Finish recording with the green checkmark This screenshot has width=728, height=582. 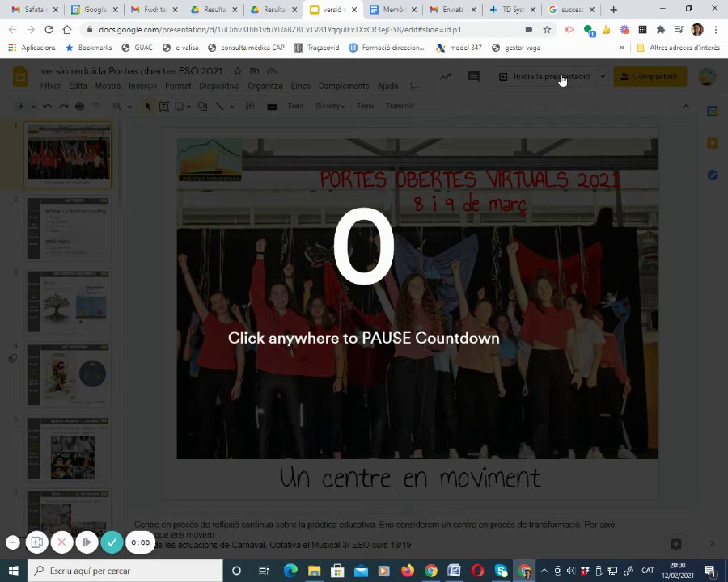point(112,542)
